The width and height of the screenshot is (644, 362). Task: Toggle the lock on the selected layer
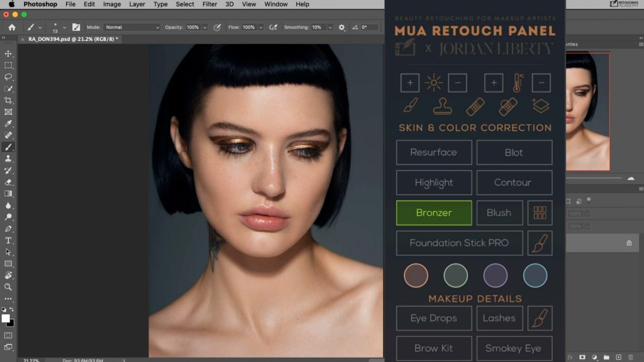tap(629, 243)
